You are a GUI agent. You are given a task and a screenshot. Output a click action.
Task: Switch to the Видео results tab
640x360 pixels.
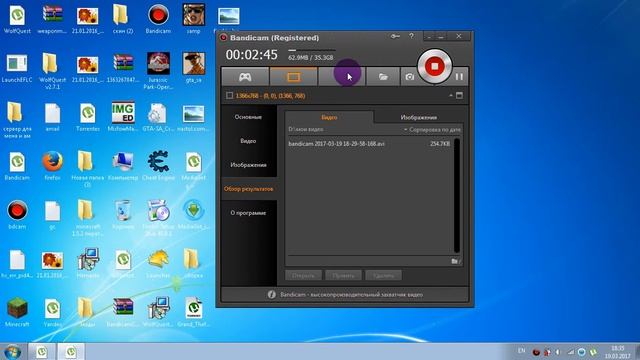[x=329, y=117]
